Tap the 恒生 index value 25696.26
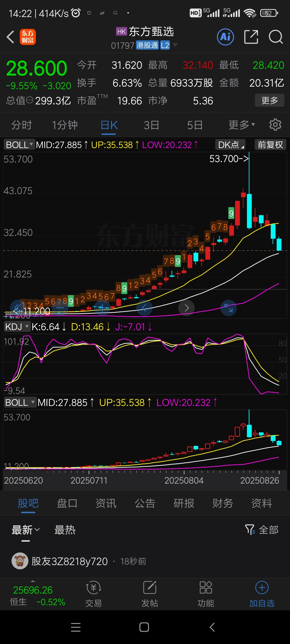This screenshot has height=644, width=290. pos(33,590)
